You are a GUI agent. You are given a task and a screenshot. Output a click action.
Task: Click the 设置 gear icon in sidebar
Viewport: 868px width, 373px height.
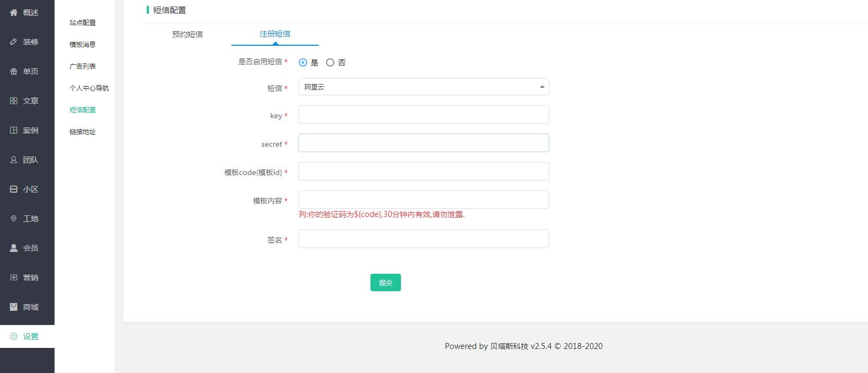[14, 336]
